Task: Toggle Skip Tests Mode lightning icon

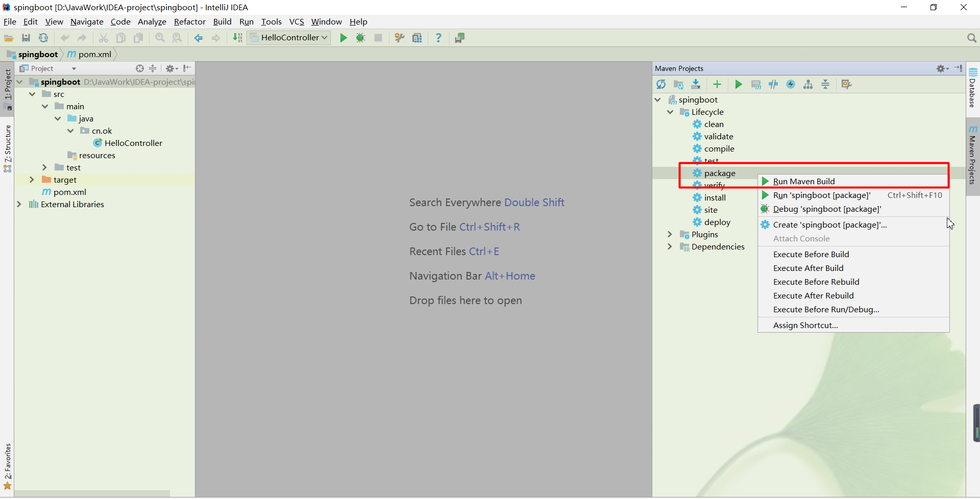Action: tap(791, 84)
